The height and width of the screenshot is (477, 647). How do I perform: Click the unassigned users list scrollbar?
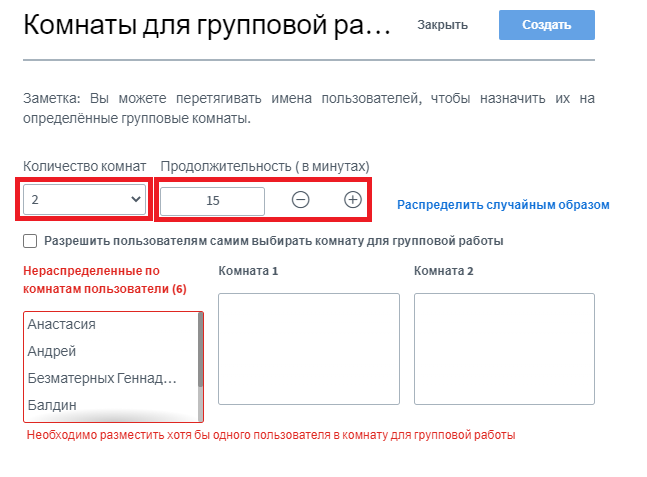click(x=201, y=350)
